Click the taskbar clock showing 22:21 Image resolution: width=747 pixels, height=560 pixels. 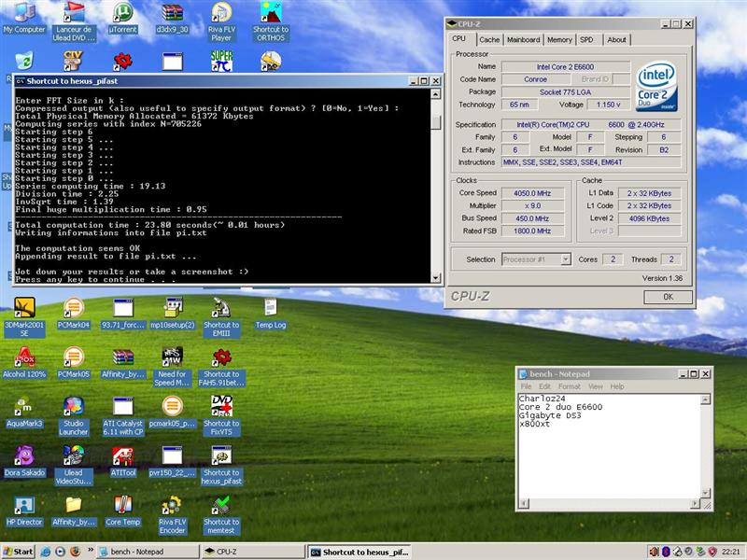click(730, 553)
